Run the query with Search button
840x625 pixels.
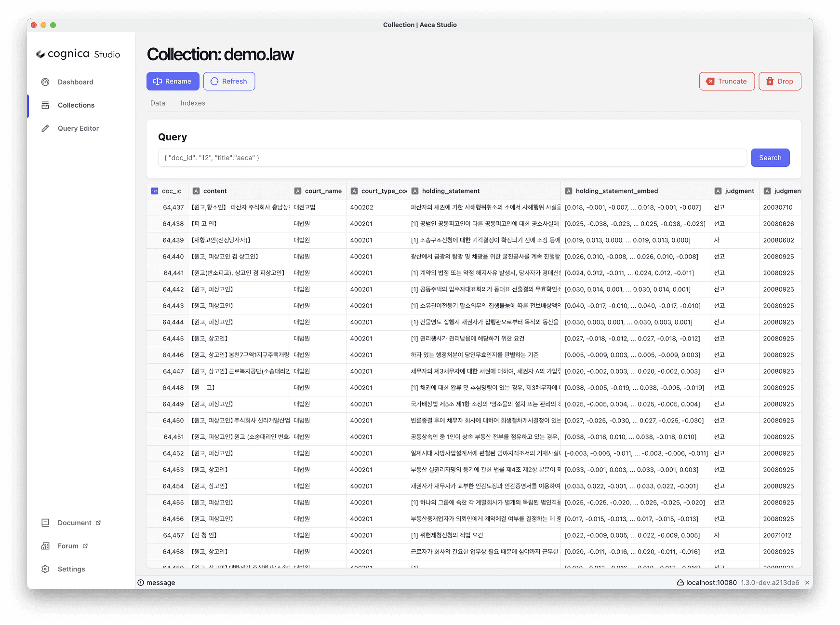coord(770,158)
